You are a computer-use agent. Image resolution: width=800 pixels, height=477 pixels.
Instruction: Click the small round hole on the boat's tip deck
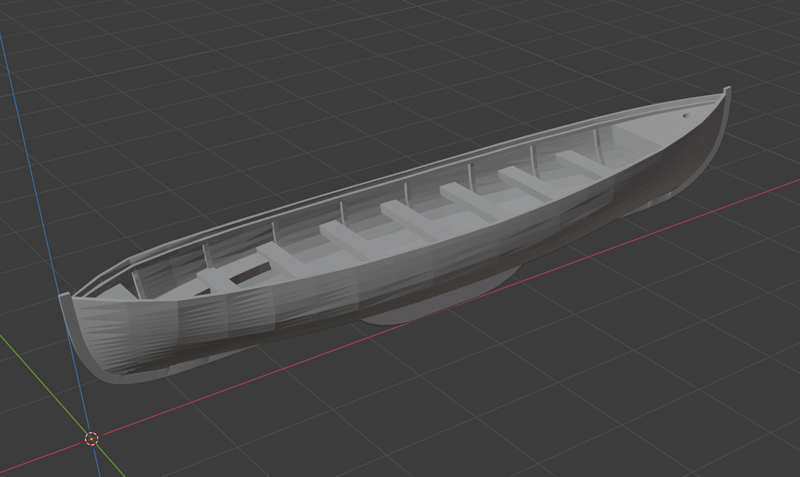point(689,116)
